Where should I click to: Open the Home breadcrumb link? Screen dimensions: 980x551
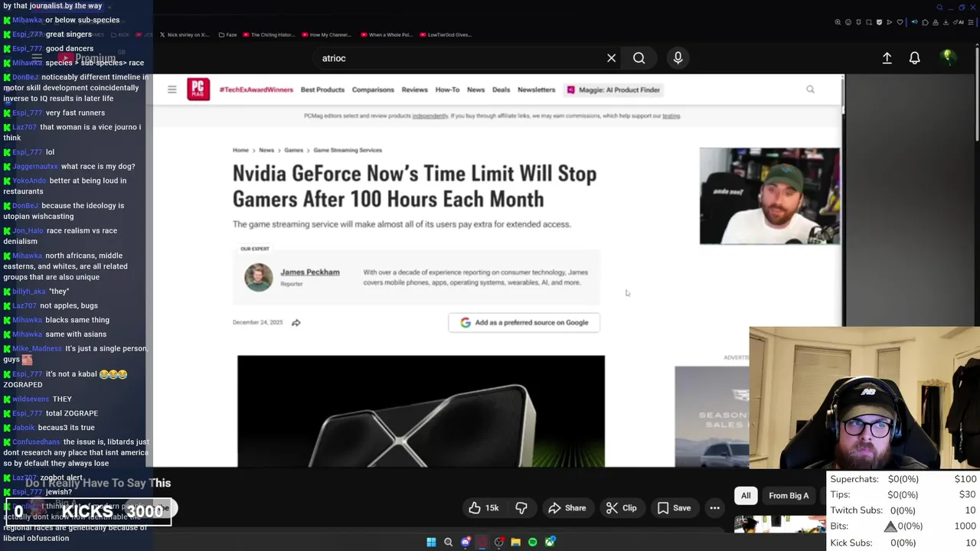240,150
